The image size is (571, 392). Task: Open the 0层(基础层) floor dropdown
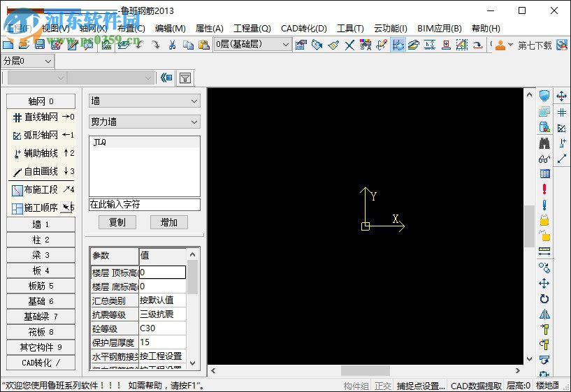pyautogui.click(x=252, y=45)
